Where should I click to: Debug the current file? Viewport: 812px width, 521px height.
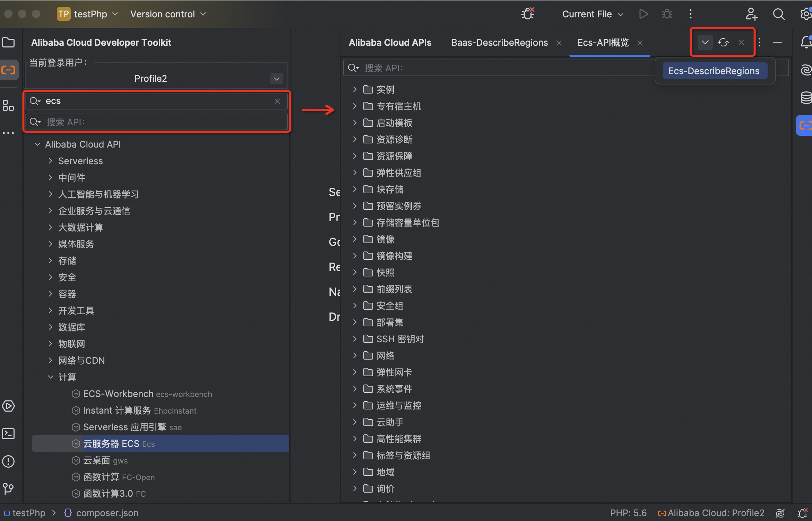click(x=667, y=14)
